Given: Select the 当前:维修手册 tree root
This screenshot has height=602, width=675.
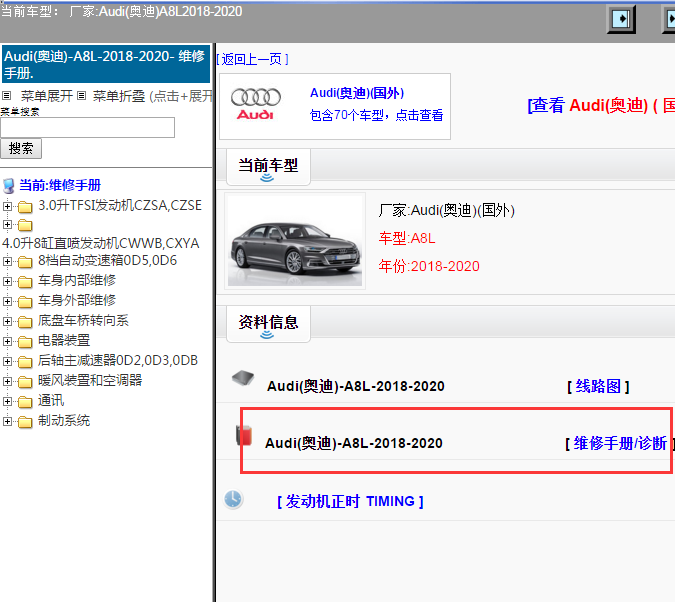Looking at the screenshot, I should 60,186.
